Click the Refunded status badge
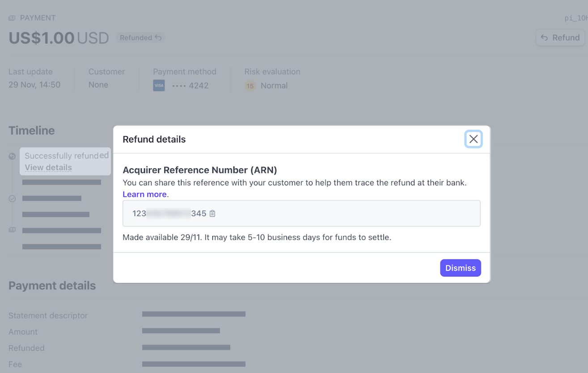The width and height of the screenshot is (588, 373). coord(140,38)
